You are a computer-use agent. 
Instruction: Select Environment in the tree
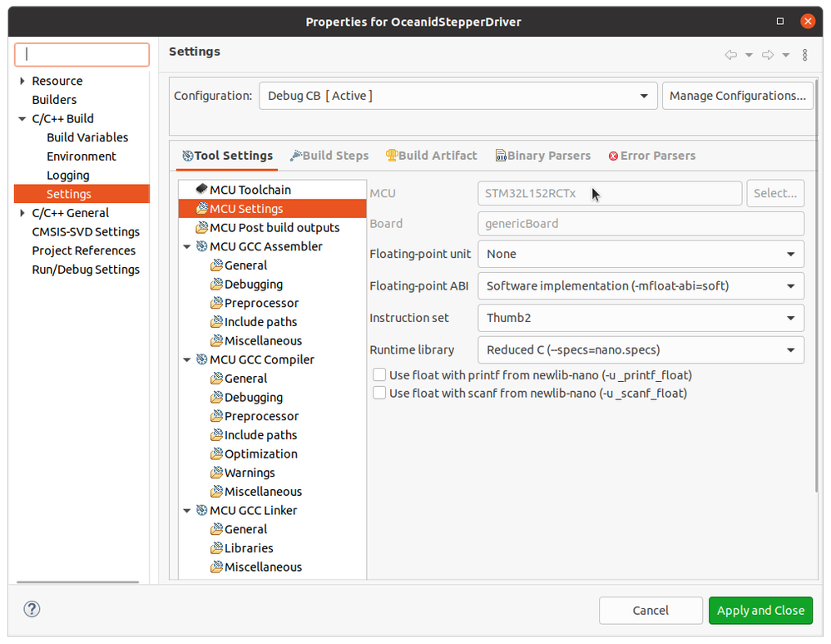81,156
